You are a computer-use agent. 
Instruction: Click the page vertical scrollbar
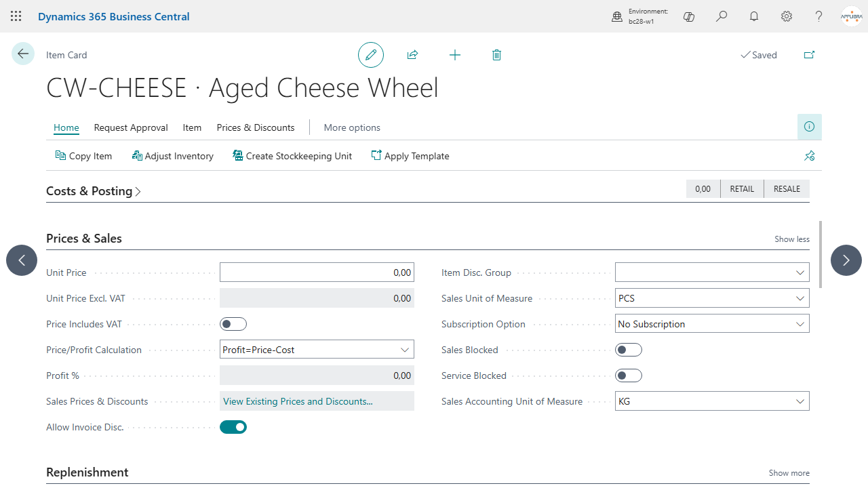[x=821, y=254]
